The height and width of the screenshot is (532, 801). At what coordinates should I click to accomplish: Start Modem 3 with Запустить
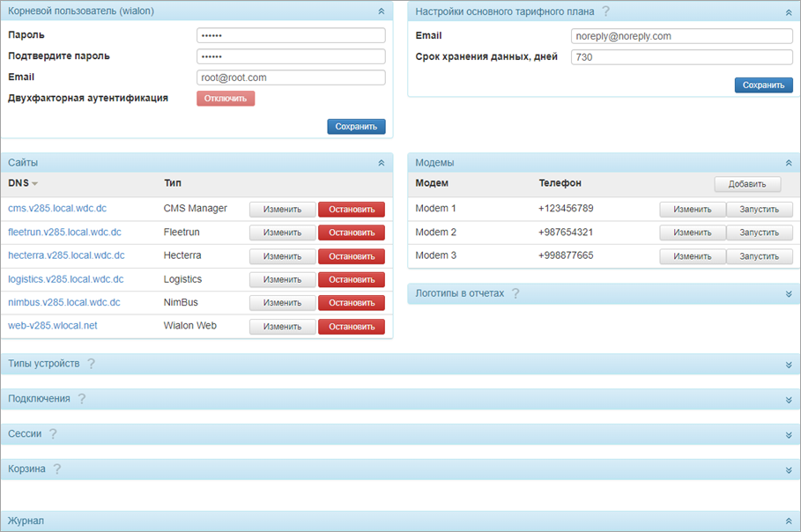[760, 256]
